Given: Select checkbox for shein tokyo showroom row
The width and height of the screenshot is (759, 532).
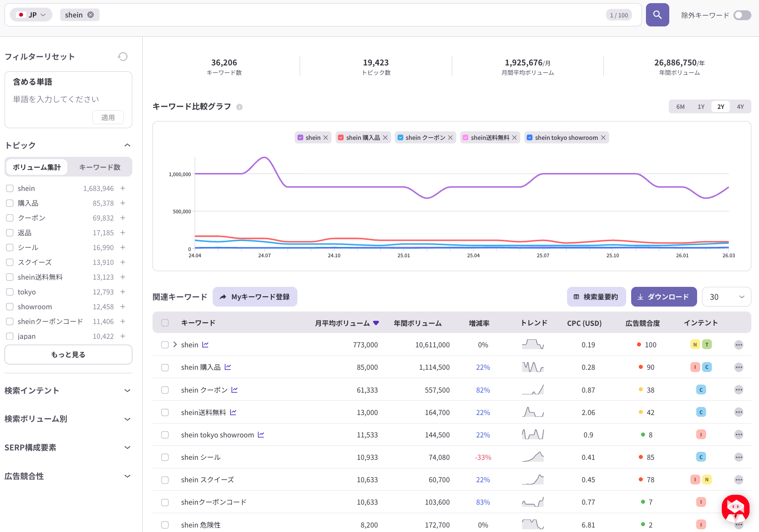Looking at the screenshot, I should [165, 435].
